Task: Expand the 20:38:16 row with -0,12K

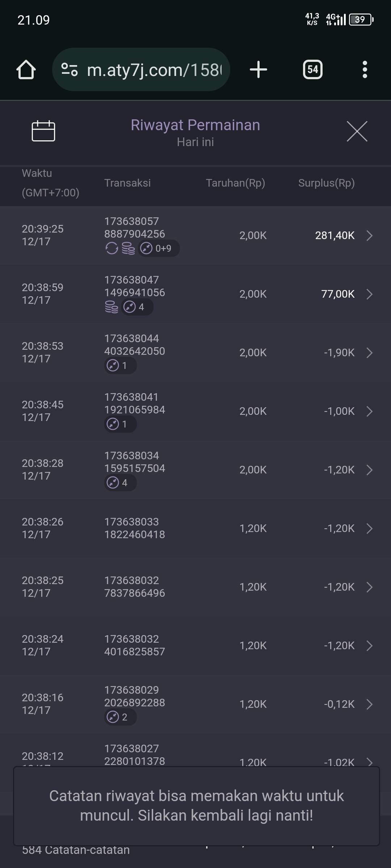Action: pyautogui.click(x=369, y=704)
